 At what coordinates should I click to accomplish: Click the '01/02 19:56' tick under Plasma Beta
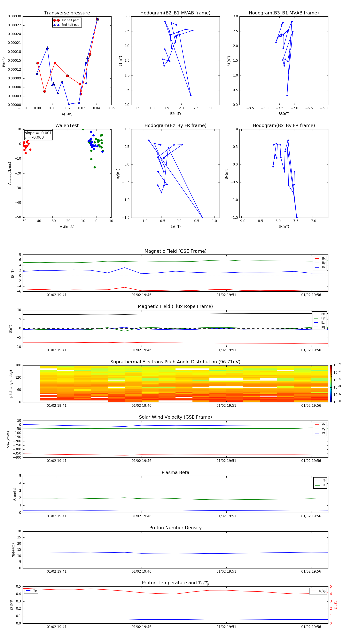(311, 516)
